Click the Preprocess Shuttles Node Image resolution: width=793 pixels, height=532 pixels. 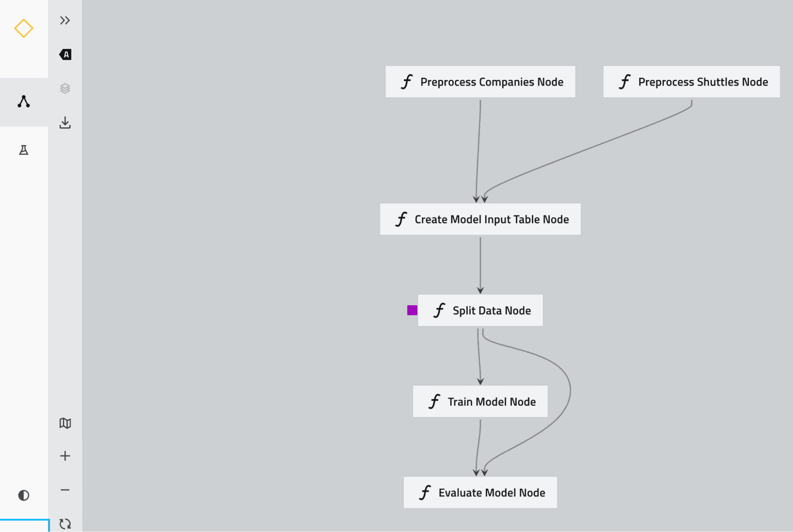(691, 81)
